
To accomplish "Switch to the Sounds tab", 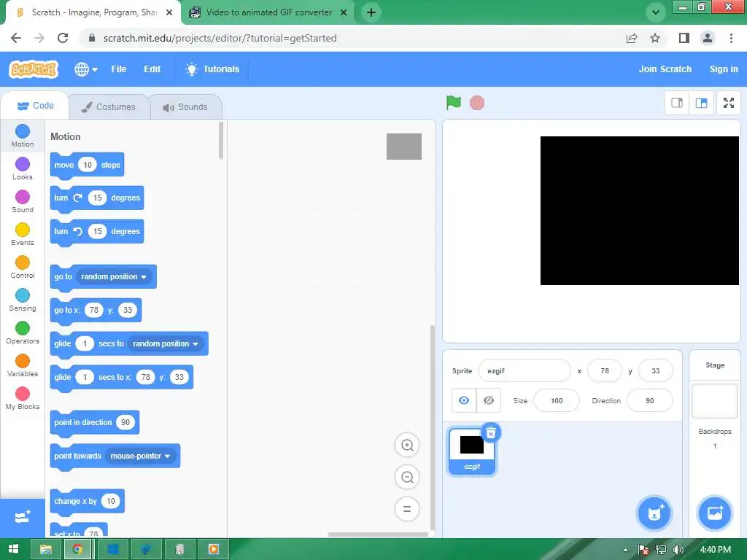I will [x=185, y=106].
